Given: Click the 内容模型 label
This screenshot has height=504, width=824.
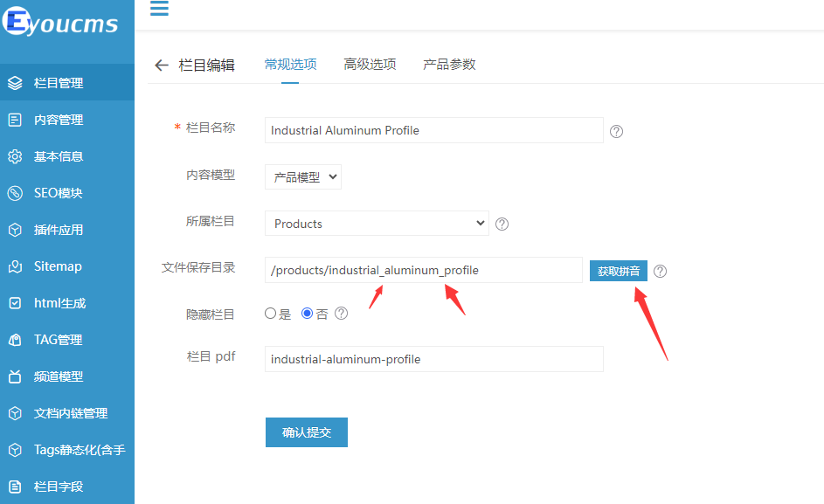Looking at the screenshot, I should [x=211, y=175].
